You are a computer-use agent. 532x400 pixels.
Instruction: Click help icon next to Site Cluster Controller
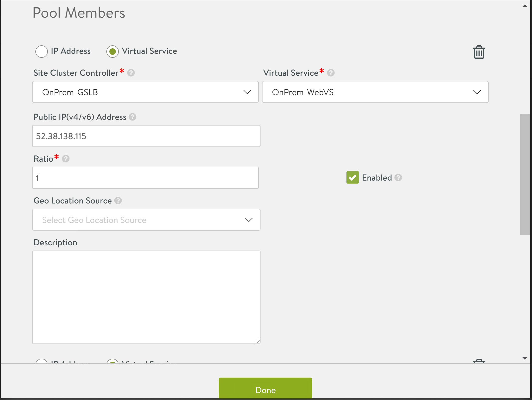click(131, 73)
